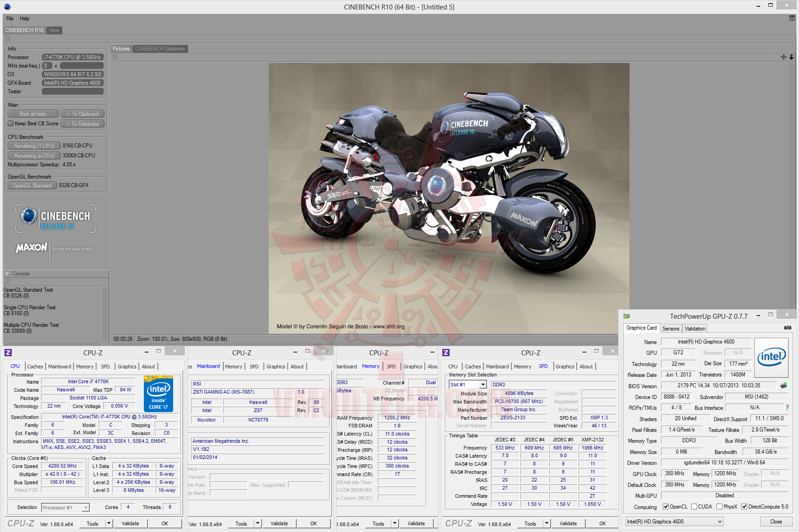Click the grip handle below CINEBENCH R10 tab
799x532 pixels.
click(x=8, y=39)
